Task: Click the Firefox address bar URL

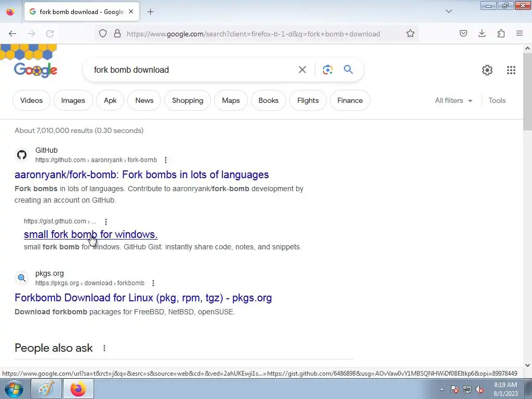Action: tap(253, 34)
